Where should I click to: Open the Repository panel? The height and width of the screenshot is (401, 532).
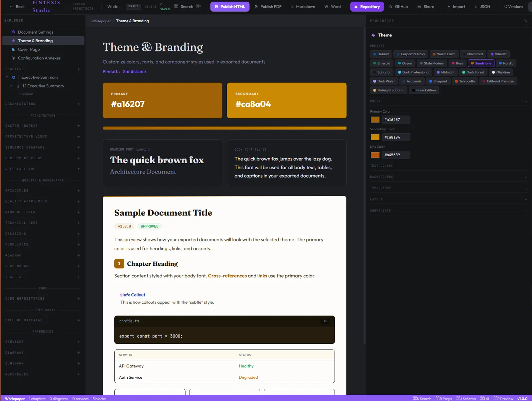(367, 7)
